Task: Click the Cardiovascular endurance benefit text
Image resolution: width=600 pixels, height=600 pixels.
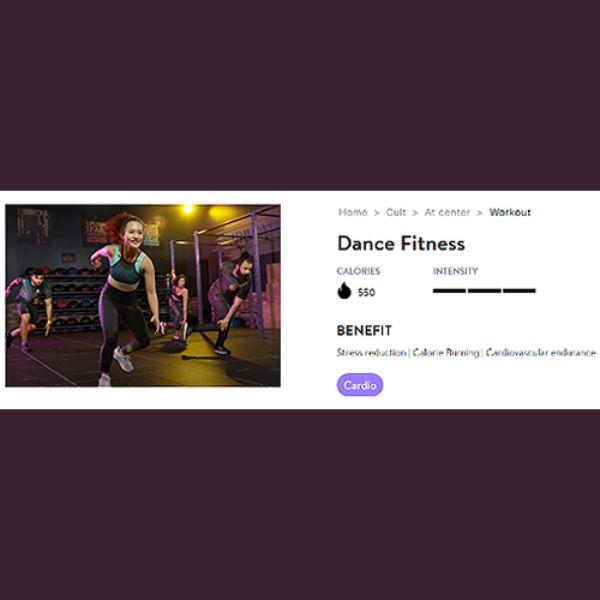Action: coord(540,352)
